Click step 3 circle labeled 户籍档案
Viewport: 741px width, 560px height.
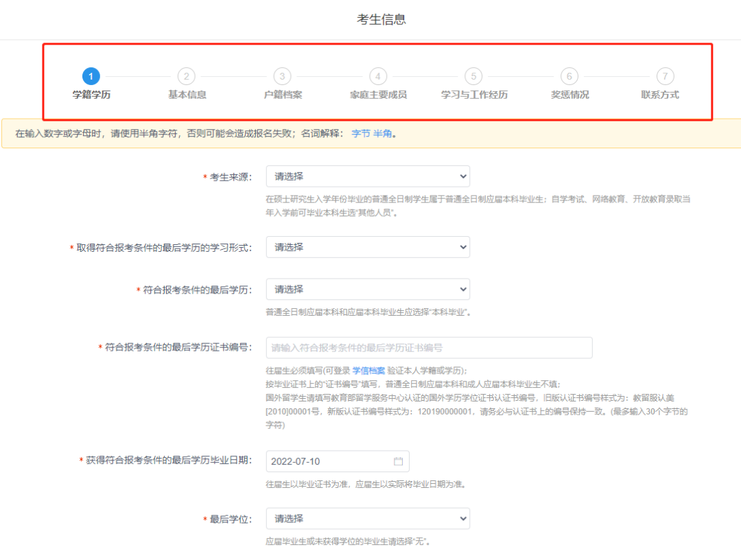tap(281, 76)
